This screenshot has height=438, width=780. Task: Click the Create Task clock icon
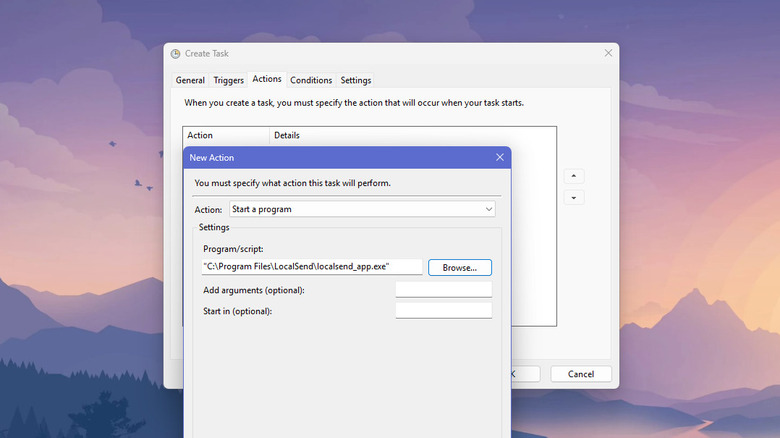click(176, 54)
